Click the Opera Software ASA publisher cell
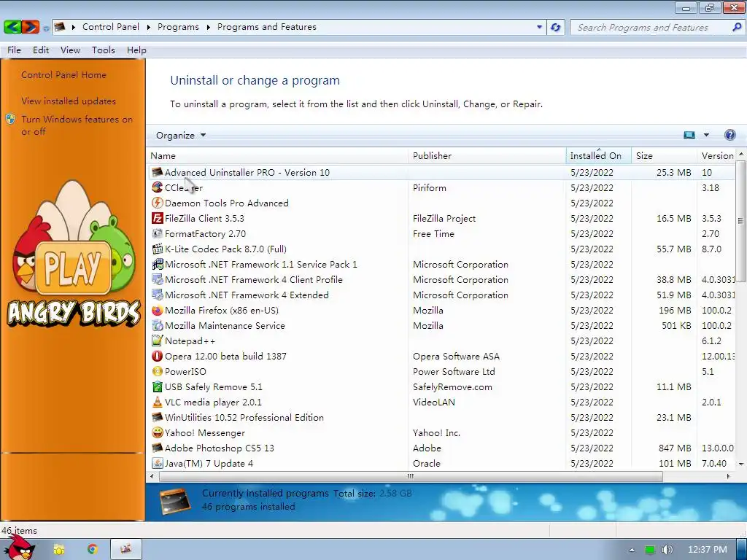 click(457, 356)
